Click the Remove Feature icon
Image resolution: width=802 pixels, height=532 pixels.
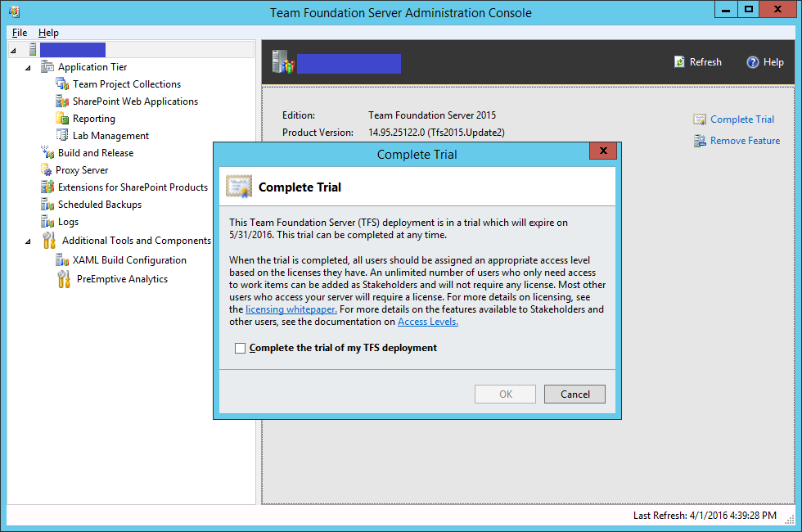(699, 141)
